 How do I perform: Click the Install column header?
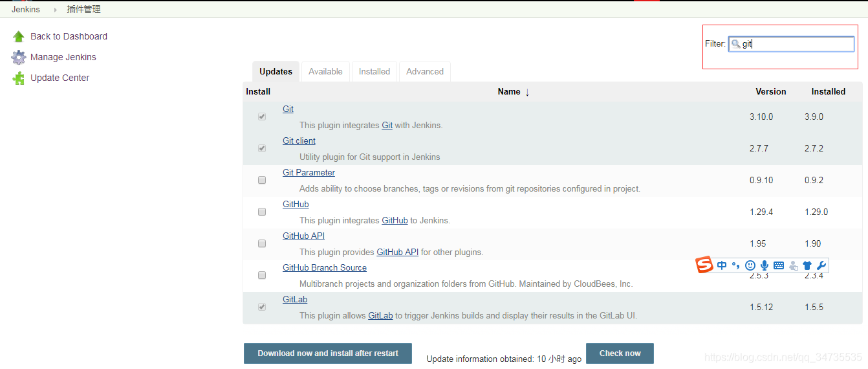click(258, 92)
